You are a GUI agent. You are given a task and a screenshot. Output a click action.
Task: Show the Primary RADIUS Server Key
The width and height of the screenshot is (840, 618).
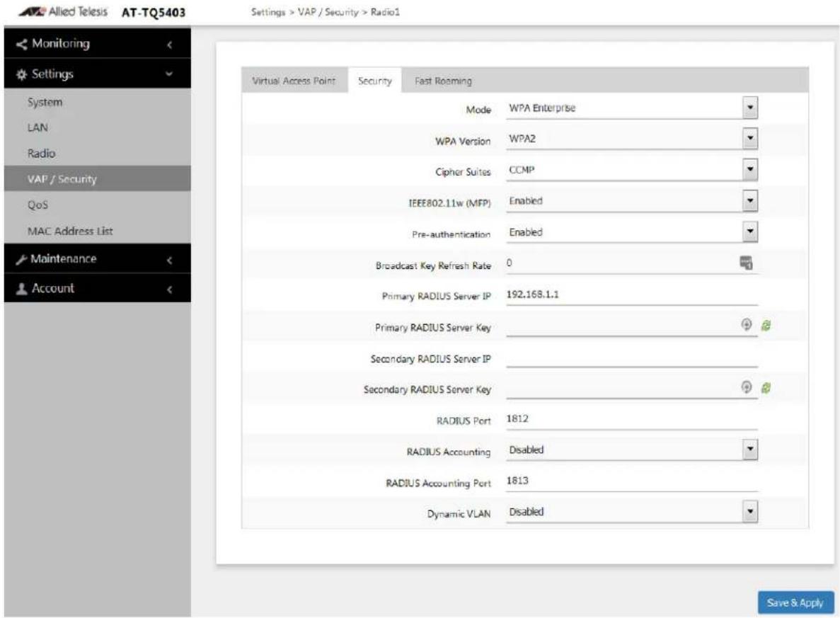pyautogui.click(x=747, y=324)
